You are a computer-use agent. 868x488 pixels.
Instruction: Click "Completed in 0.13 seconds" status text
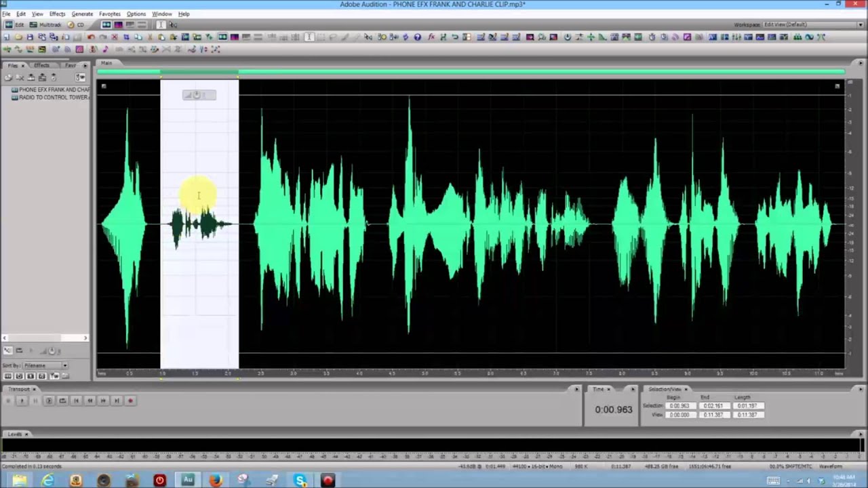tap(31, 466)
